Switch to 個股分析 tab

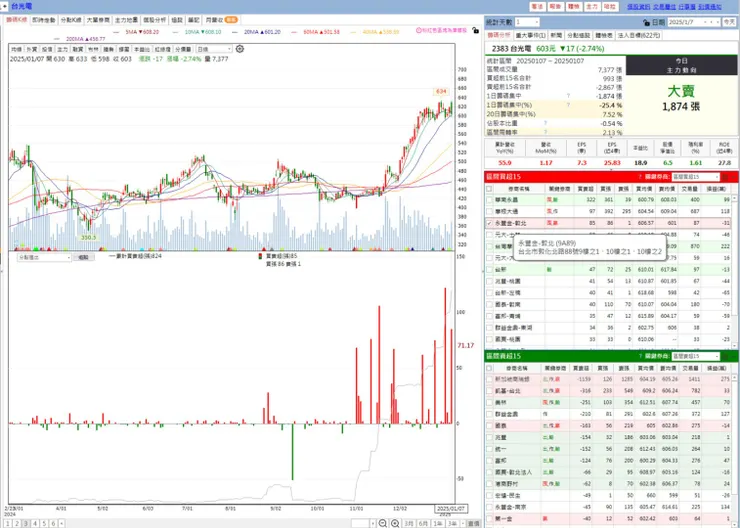point(154,20)
